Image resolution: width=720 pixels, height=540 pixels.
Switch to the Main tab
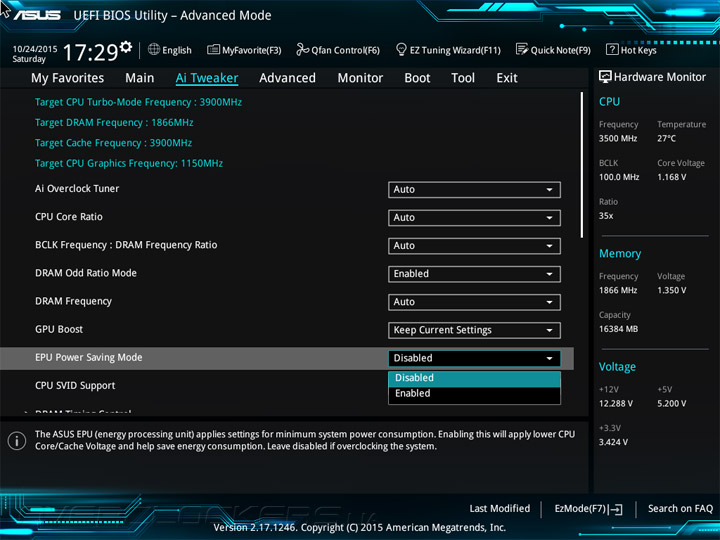tap(140, 78)
